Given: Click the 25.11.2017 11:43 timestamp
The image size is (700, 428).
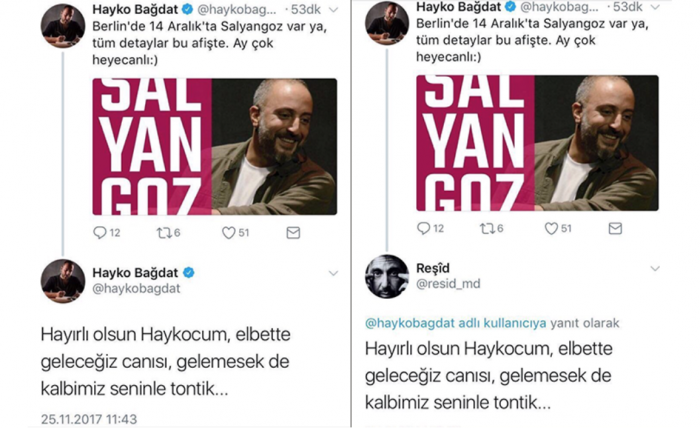Looking at the screenshot, I should pos(89,419).
